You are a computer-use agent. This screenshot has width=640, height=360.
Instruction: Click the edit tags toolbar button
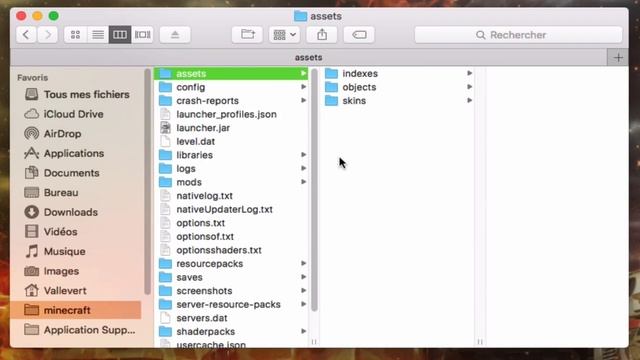tap(359, 35)
